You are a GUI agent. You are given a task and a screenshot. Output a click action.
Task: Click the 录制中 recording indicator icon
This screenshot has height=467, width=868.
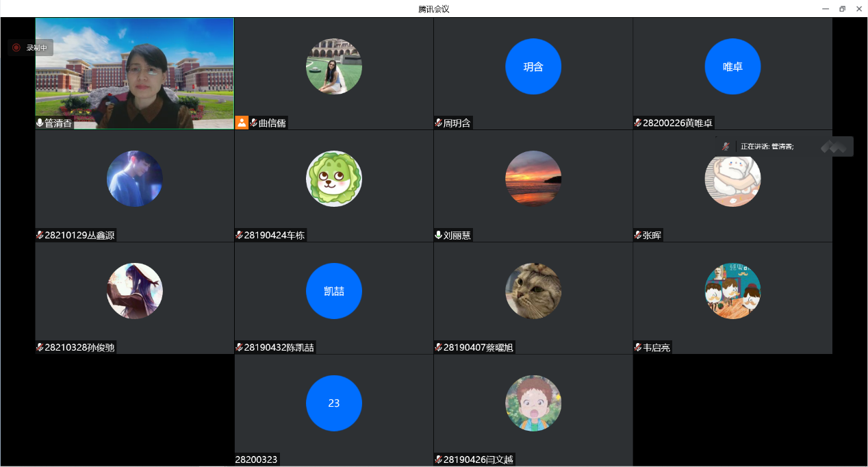16,48
